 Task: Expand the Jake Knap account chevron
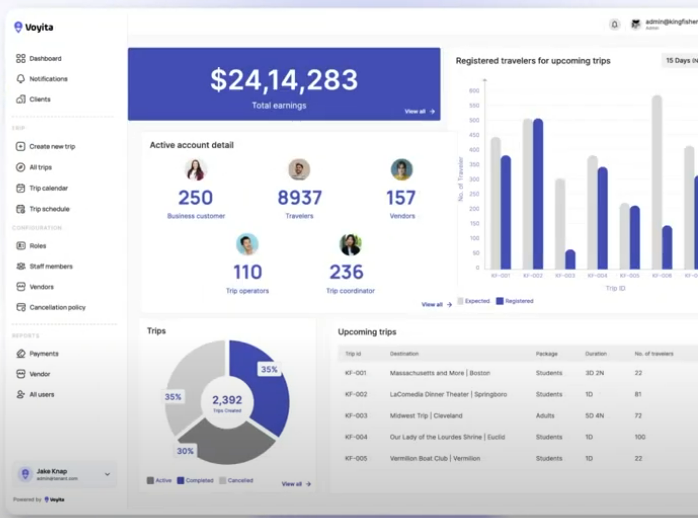107,474
